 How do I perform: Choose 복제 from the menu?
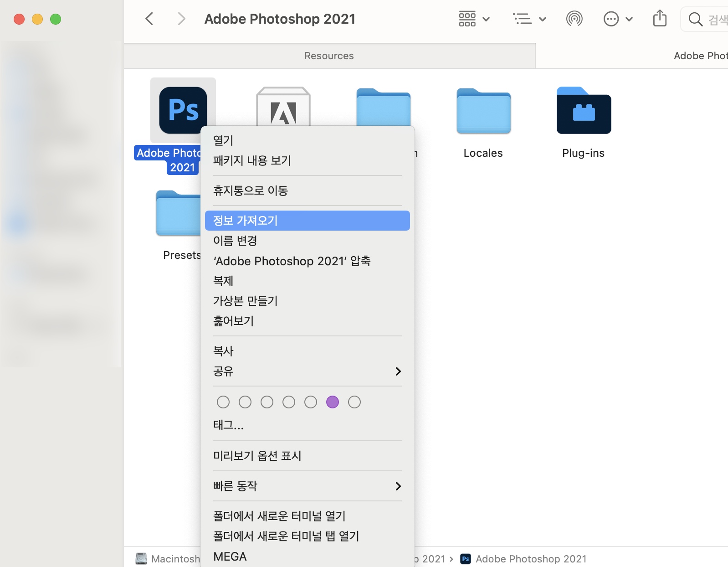[308, 281]
